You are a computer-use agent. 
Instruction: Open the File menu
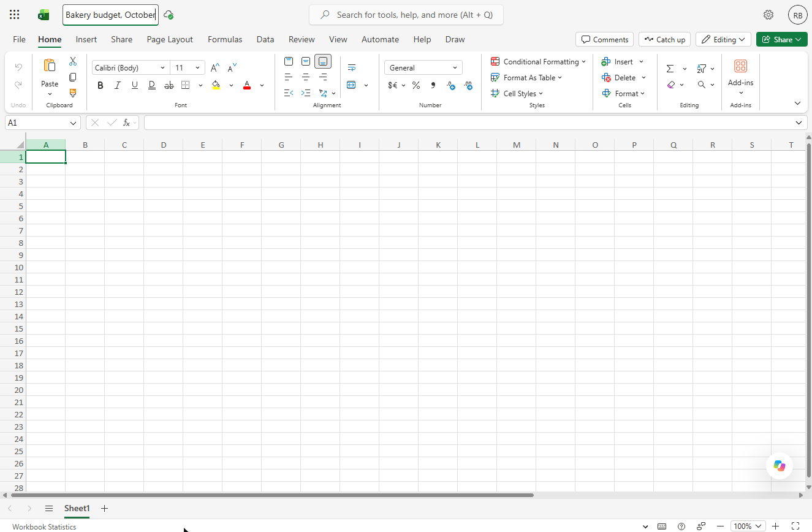(x=20, y=39)
